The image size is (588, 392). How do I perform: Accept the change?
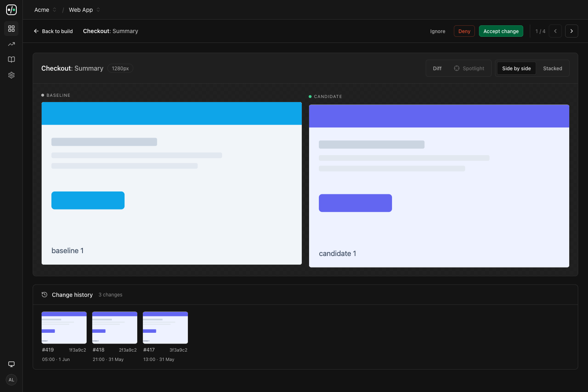501,31
